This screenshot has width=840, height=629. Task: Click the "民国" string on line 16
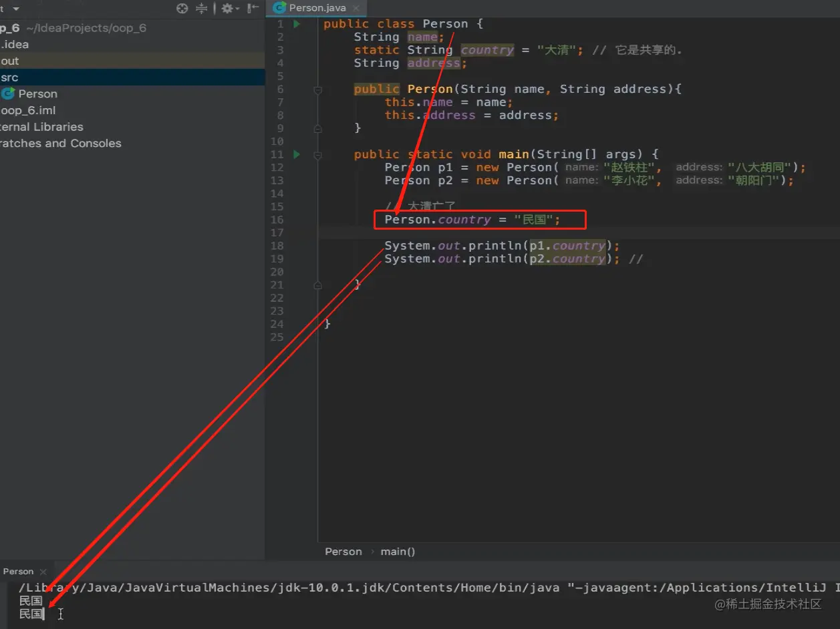(533, 220)
